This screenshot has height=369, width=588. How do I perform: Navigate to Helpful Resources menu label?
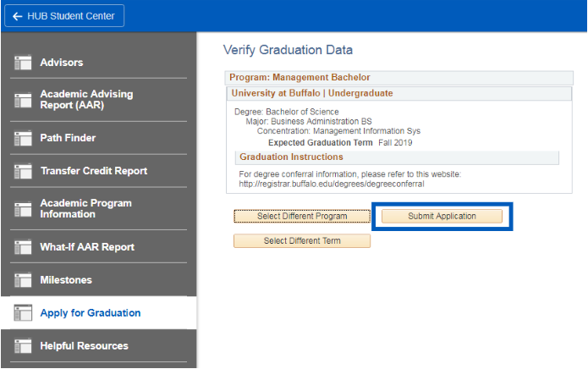click(x=84, y=346)
